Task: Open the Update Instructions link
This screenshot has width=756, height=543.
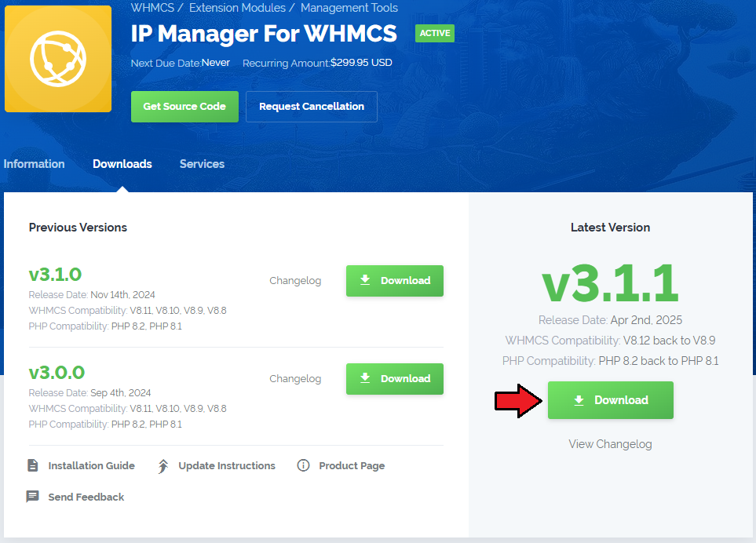Action: click(x=227, y=465)
